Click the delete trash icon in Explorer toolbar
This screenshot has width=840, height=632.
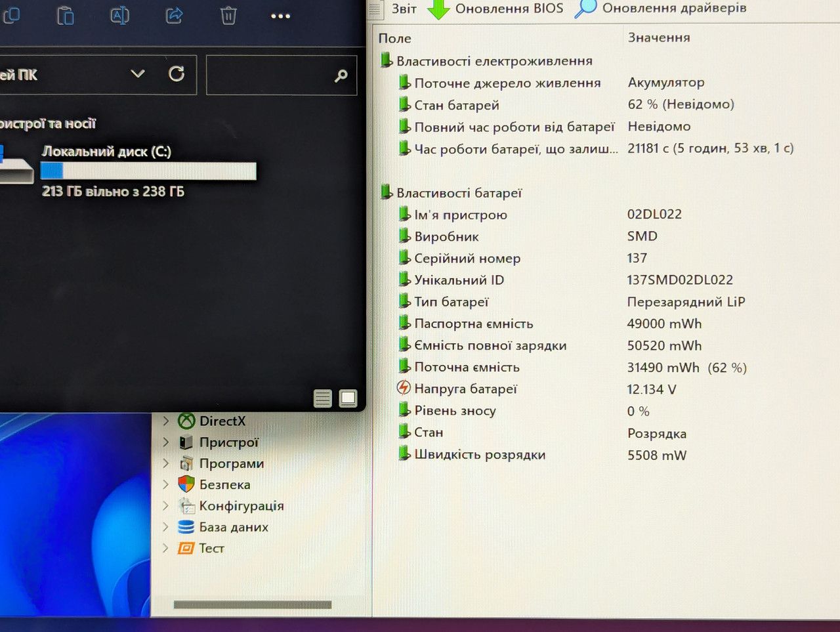(228, 15)
